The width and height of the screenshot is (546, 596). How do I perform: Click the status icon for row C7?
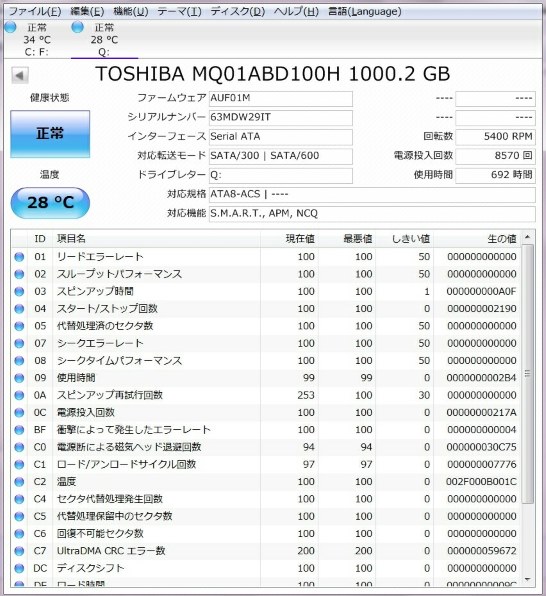pos(19,551)
